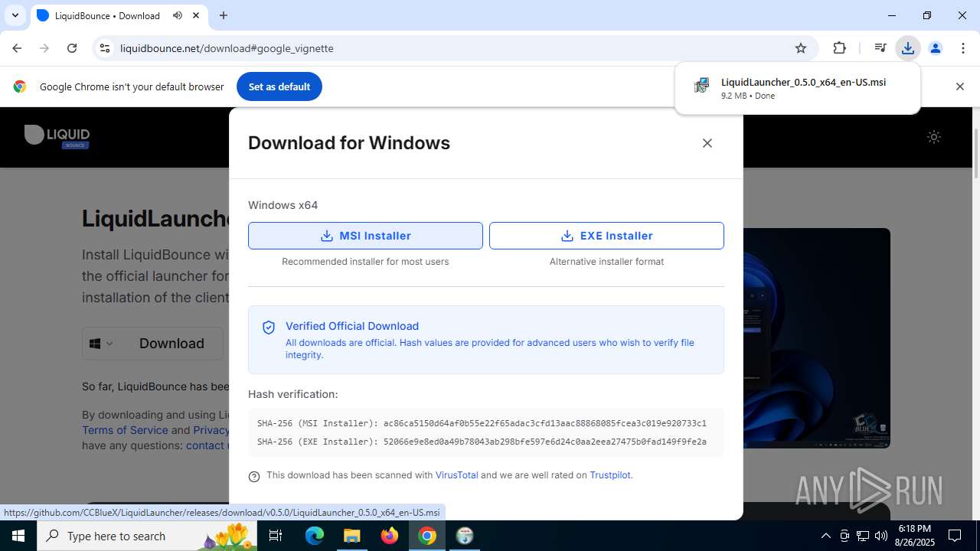The width and height of the screenshot is (980, 551).
Task: Mute the LiquidBounce tab audio icon
Action: click(x=178, y=15)
